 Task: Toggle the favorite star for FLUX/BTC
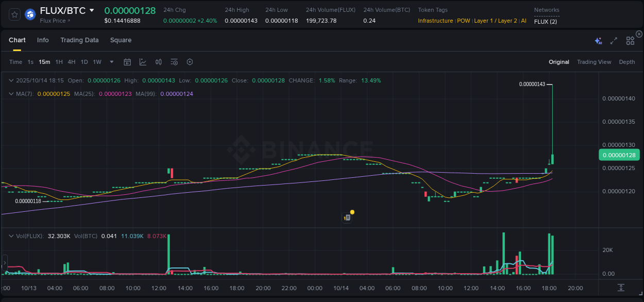(14, 14)
